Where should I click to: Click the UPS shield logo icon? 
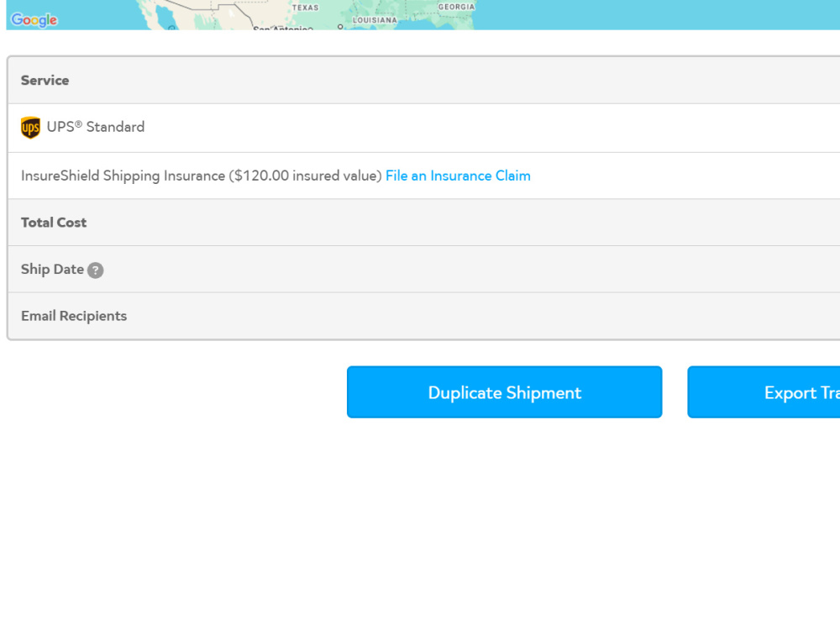pyautogui.click(x=30, y=128)
